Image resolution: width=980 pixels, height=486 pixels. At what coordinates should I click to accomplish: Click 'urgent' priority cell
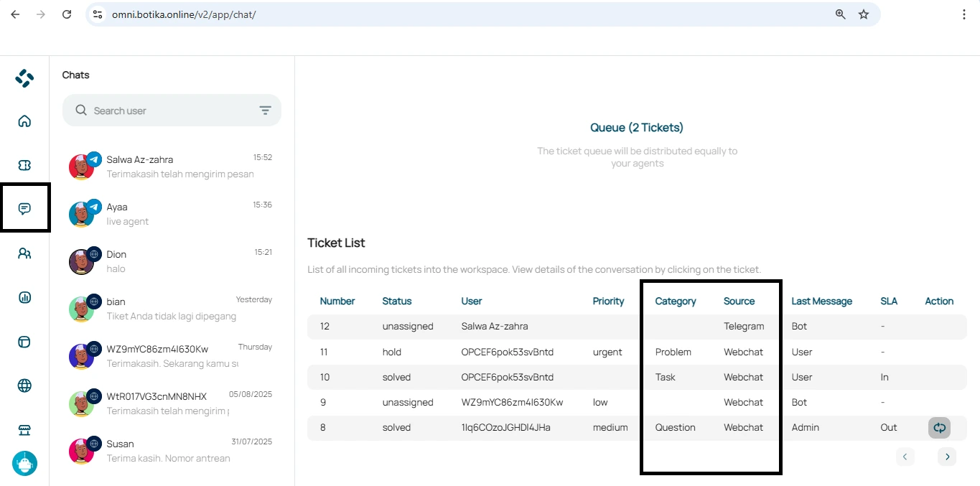607,352
